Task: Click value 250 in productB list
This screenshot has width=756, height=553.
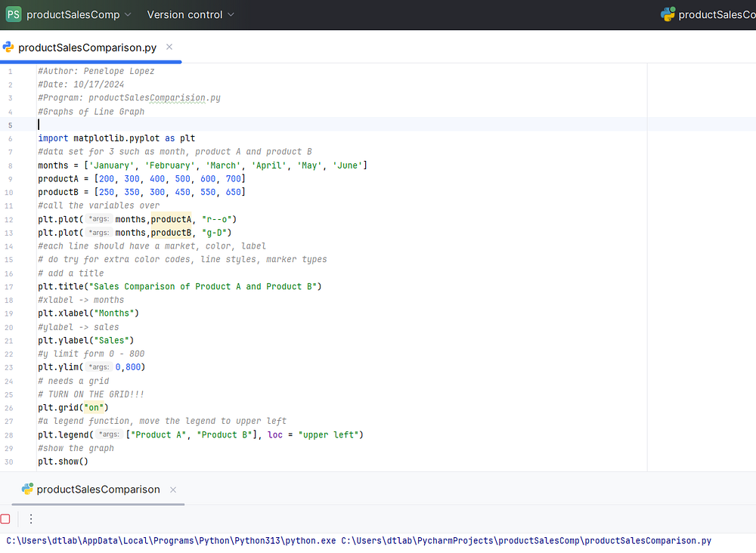Action: (x=107, y=192)
